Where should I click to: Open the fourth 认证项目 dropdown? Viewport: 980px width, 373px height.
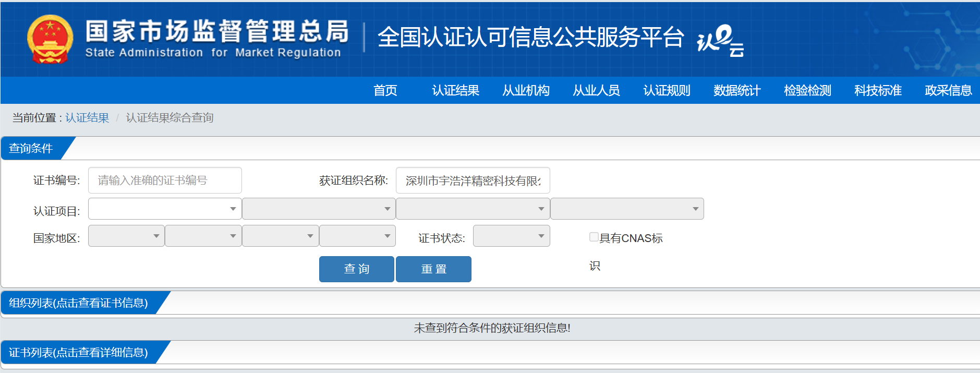coord(627,209)
